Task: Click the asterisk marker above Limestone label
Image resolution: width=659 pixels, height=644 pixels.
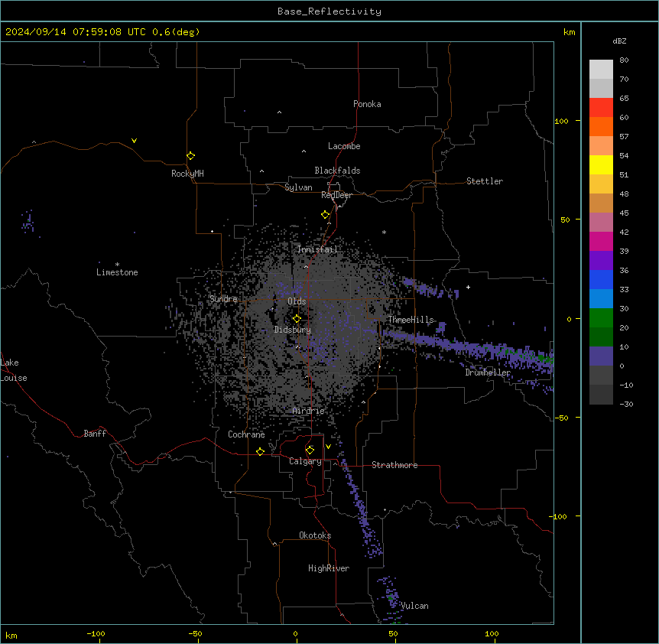Action: coord(117,265)
